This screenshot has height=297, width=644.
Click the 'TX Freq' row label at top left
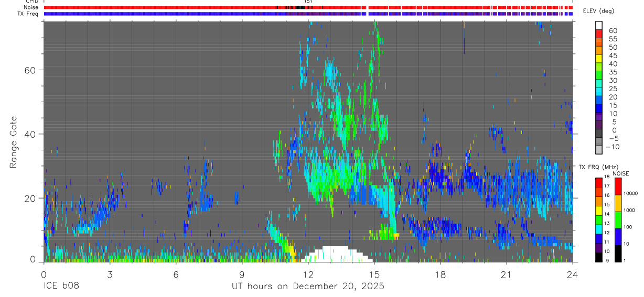[x=28, y=14]
